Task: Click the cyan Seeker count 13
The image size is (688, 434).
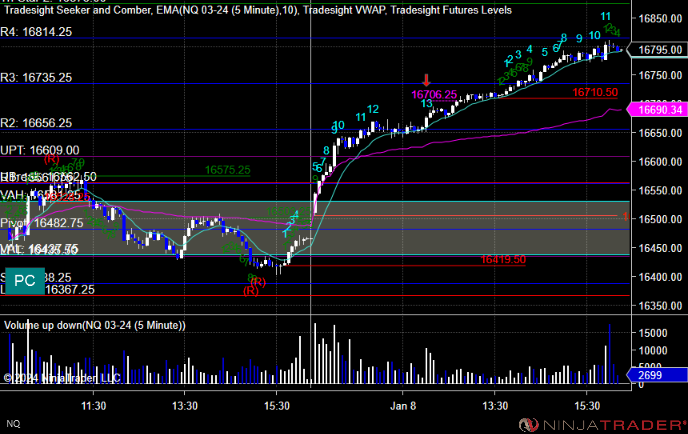Action: tap(426, 104)
